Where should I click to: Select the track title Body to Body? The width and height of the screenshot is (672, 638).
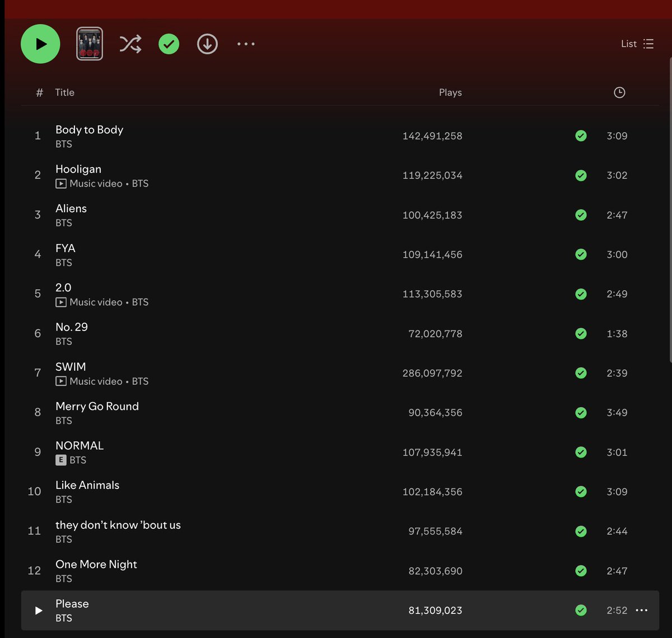[89, 129]
